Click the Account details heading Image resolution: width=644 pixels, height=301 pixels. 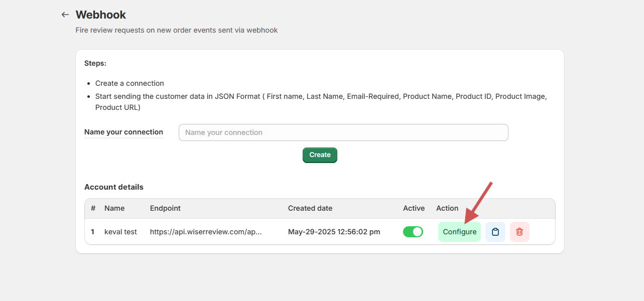click(114, 187)
